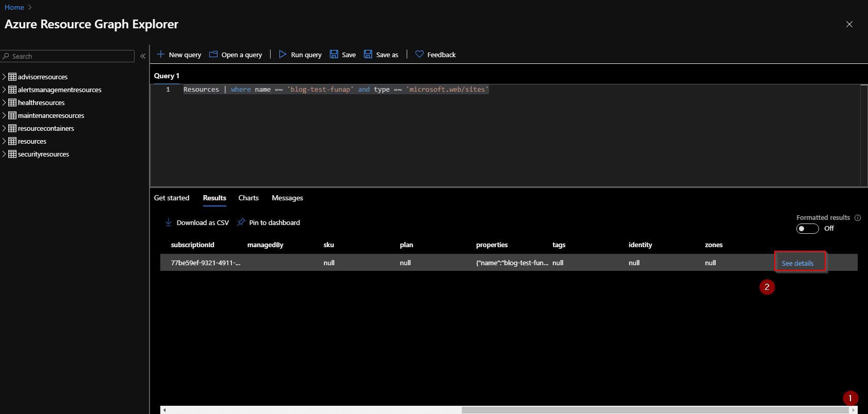The image size is (868, 414).
Task: Click the Download as CSV arrow icon
Action: [169, 222]
